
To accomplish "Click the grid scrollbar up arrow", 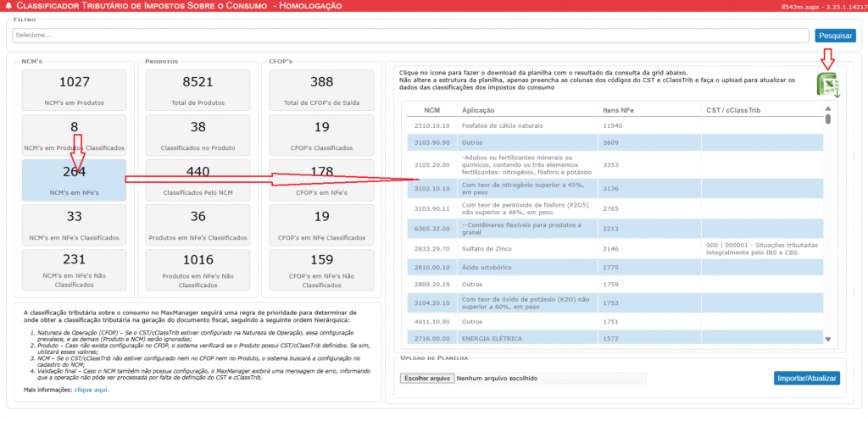I will pos(828,108).
